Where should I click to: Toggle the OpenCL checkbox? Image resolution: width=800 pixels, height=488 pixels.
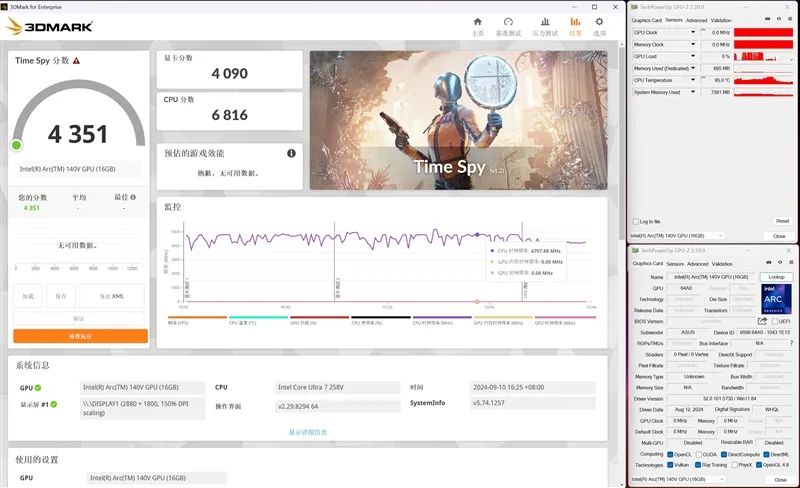pyautogui.click(x=670, y=454)
